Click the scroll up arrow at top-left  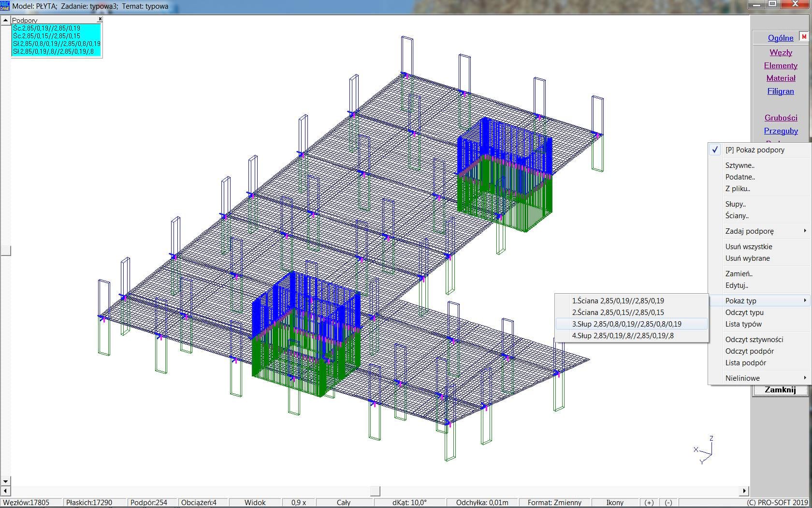coord(5,20)
